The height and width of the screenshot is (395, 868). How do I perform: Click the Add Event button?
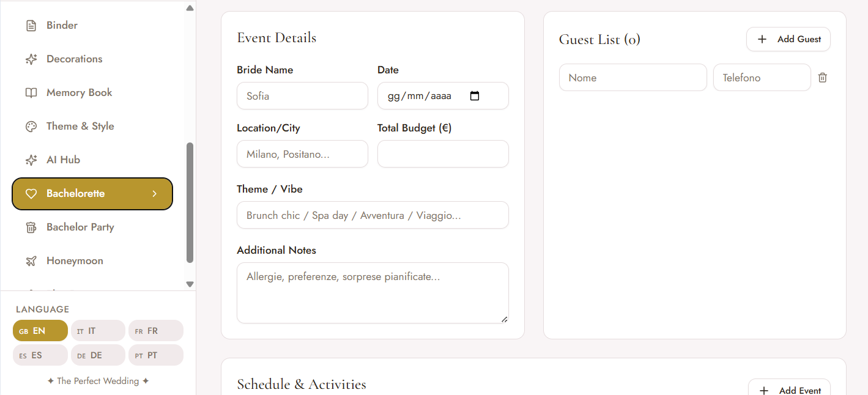(x=790, y=388)
